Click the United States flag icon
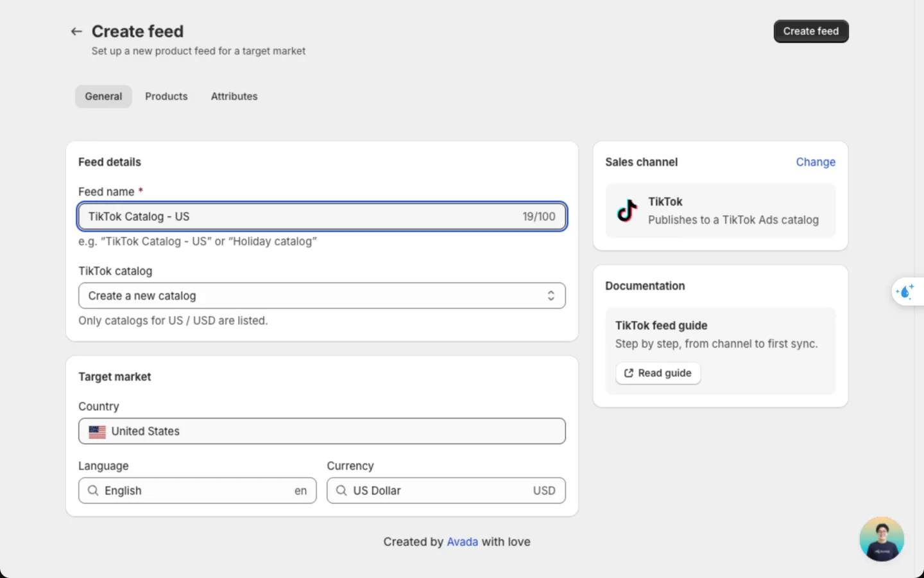 (x=98, y=432)
